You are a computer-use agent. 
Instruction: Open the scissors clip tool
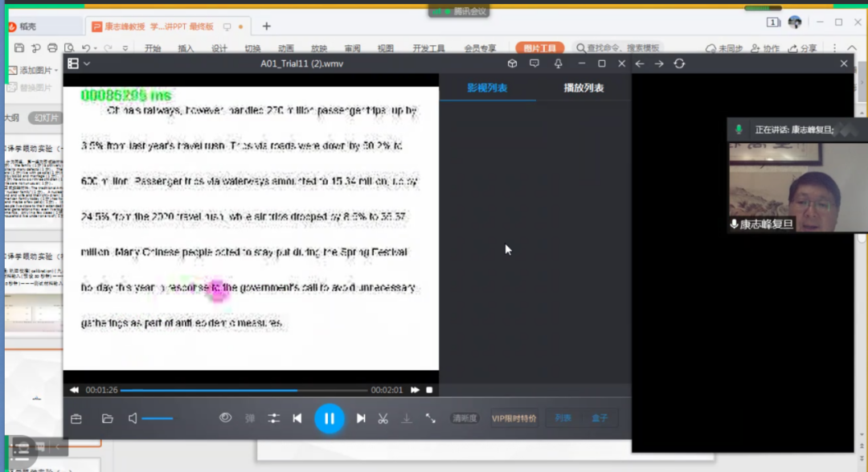point(383,418)
